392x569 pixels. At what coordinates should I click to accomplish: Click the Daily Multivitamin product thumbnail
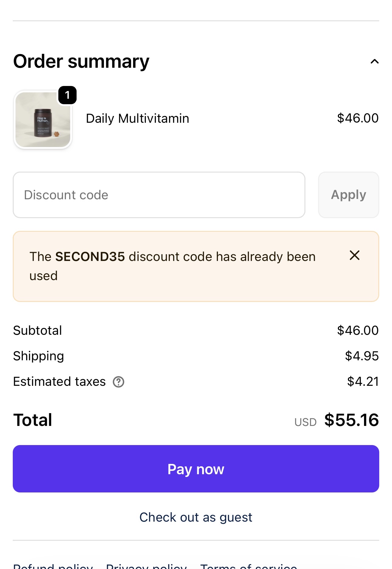pos(43,120)
